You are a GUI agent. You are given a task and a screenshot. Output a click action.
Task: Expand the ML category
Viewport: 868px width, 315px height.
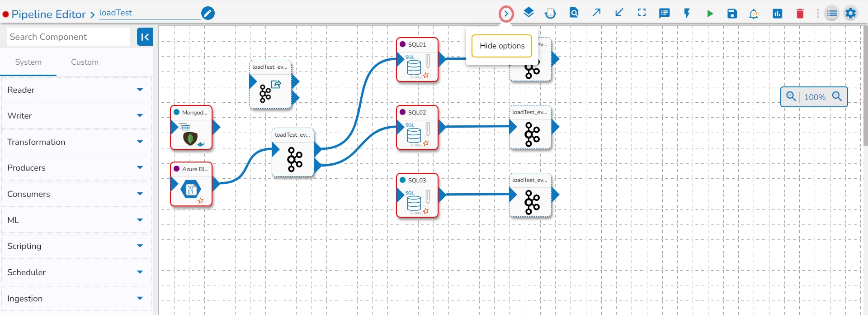click(76, 220)
